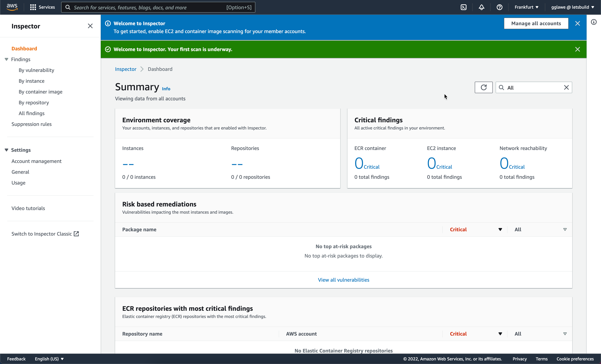This screenshot has width=601, height=364.
Task: Clear the All account filter field
Action: pyautogui.click(x=566, y=87)
